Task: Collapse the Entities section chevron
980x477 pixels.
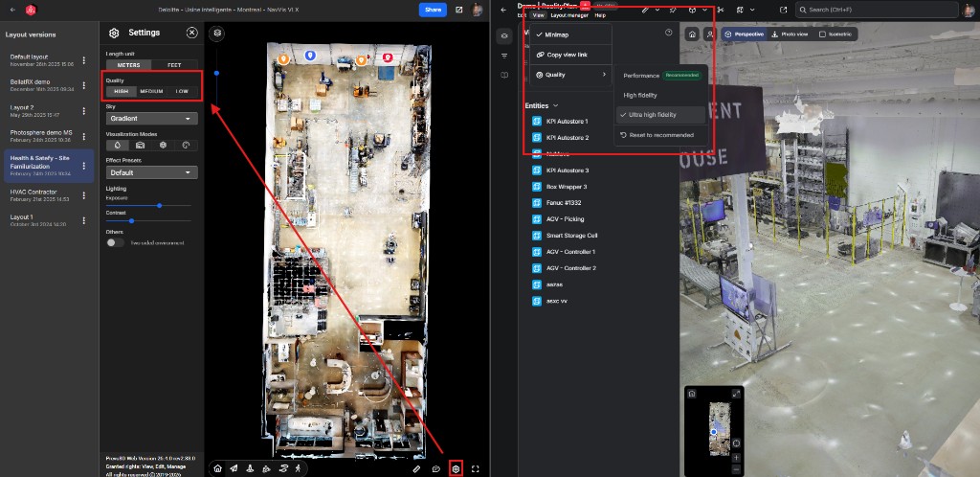Action: (555, 105)
